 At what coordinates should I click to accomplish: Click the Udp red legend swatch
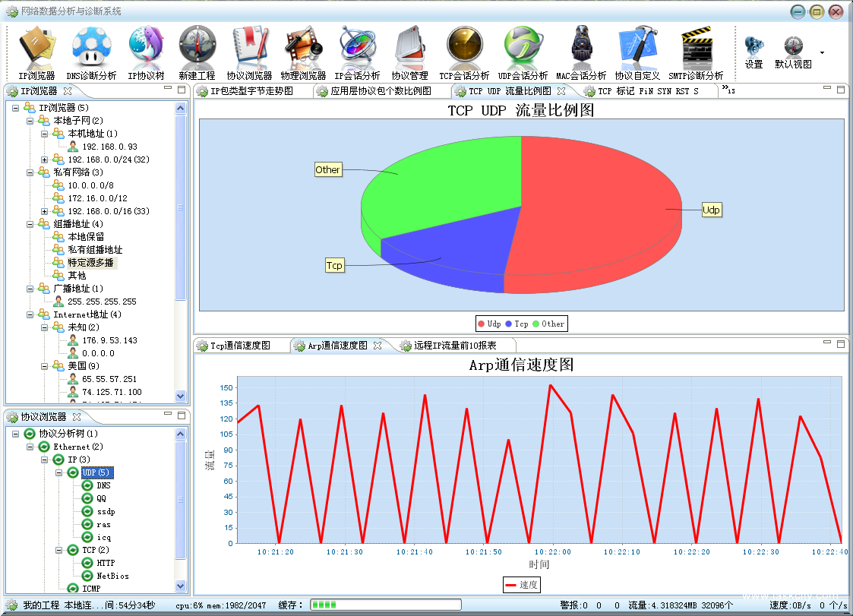[x=482, y=324]
